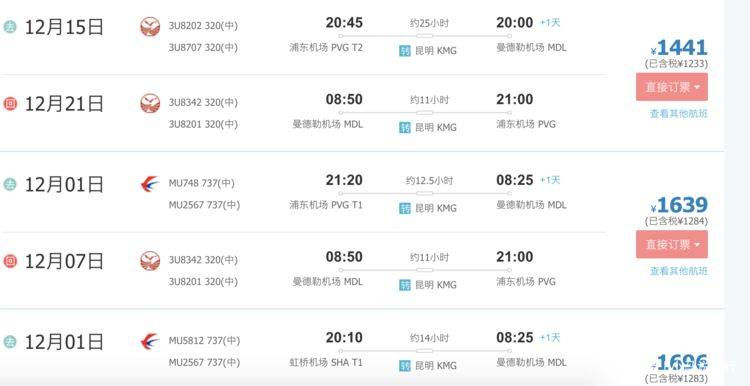The height and width of the screenshot is (386, 750).
Task: Click China Eastern logo beside MU5812
Action: [150, 341]
